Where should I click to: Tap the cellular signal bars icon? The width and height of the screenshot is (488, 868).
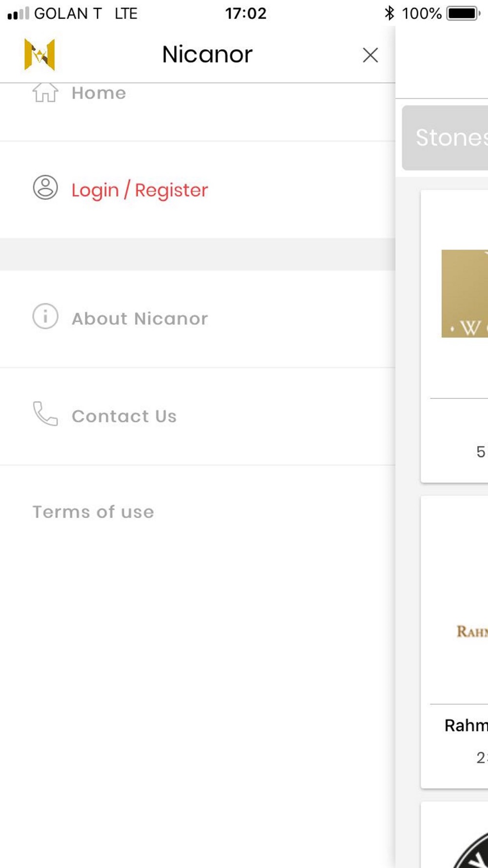18,14
